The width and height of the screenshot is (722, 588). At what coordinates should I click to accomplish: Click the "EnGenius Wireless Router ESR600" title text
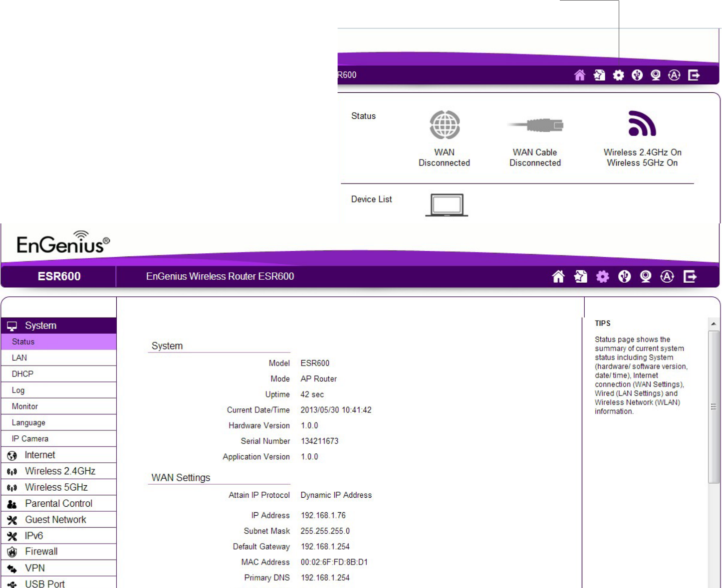220,276
